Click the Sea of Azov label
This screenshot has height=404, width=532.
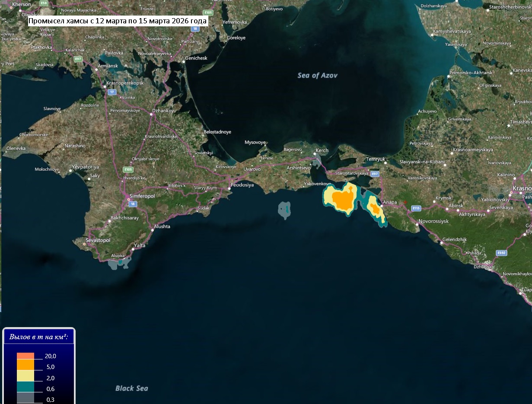click(317, 76)
